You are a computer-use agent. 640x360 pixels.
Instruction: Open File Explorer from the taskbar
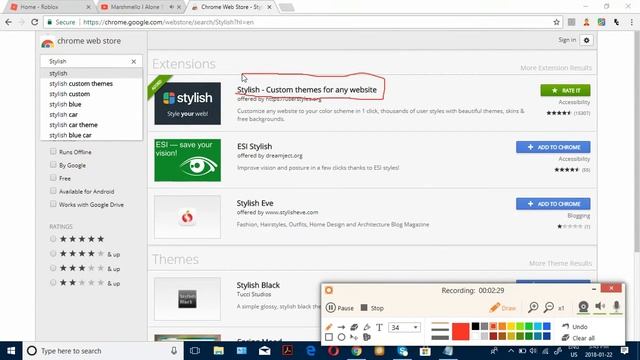218,351
